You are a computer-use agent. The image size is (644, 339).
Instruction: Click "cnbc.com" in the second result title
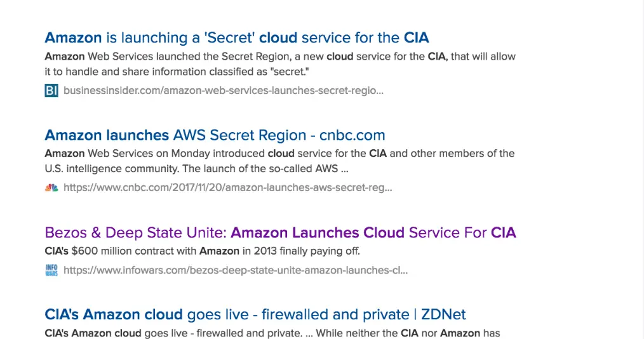click(x=352, y=135)
